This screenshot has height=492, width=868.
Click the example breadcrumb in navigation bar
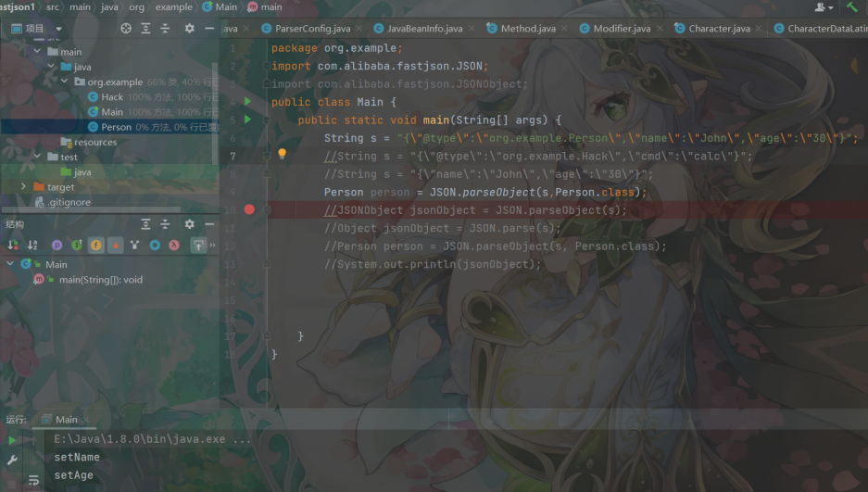[174, 7]
